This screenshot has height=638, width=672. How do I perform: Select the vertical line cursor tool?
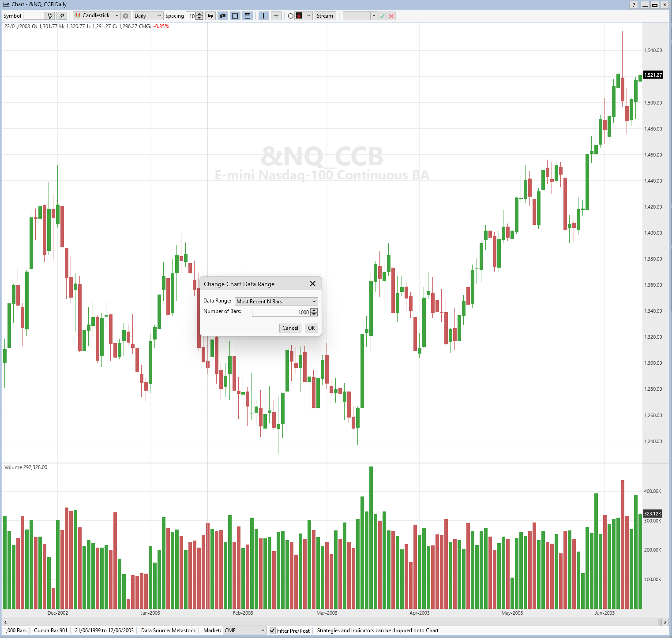263,16
